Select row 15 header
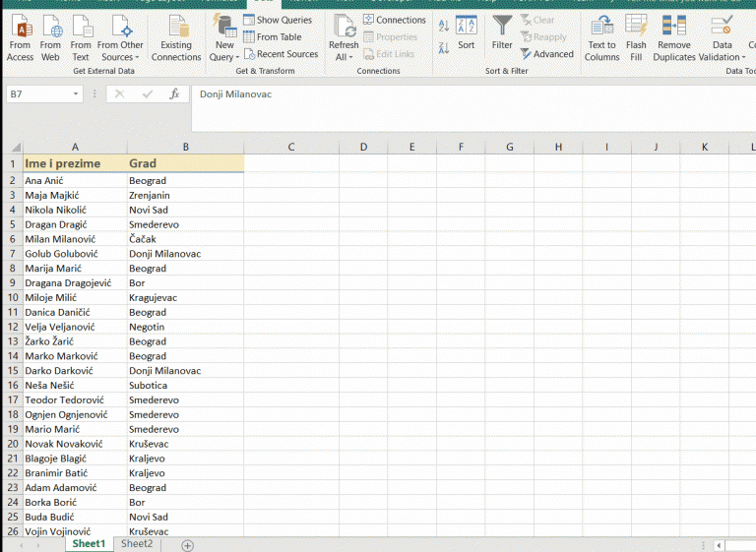 click(x=13, y=371)
